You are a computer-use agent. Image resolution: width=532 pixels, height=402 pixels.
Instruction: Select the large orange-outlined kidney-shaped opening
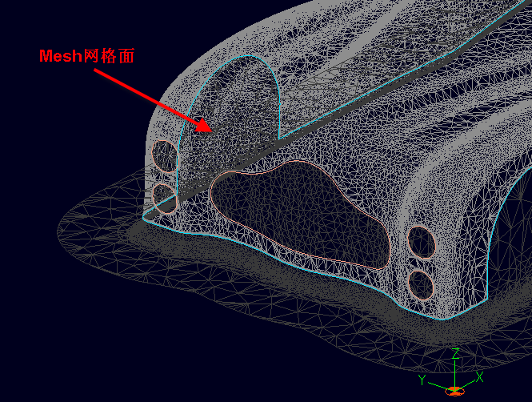(300, 215)
